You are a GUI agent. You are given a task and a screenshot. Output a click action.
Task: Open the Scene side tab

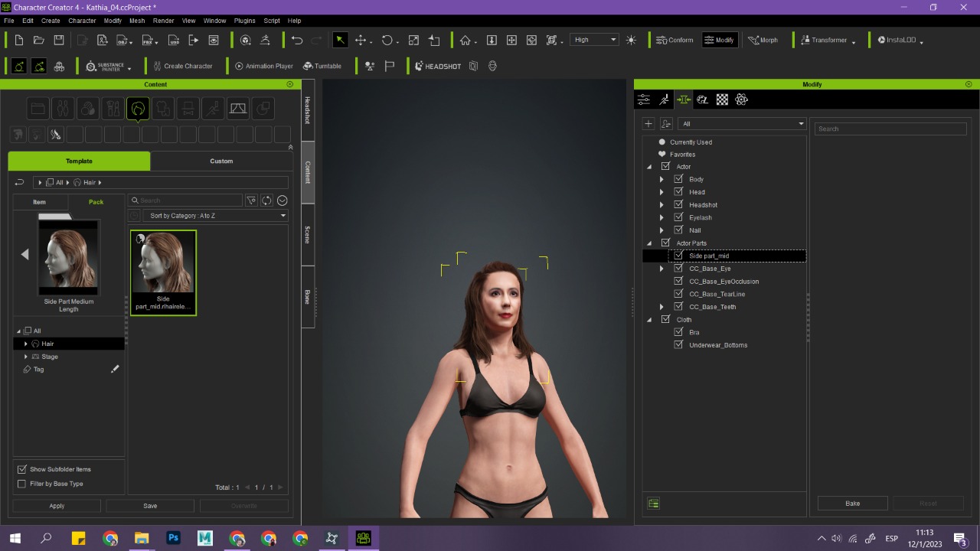tap(308, 235)
